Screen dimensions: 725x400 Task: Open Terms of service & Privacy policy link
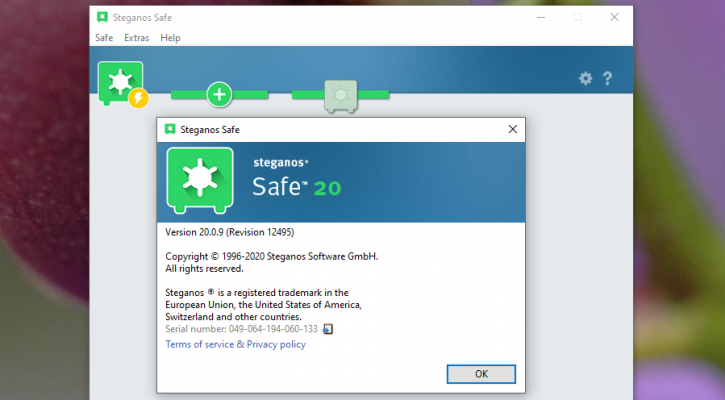(x=235, y=344)
